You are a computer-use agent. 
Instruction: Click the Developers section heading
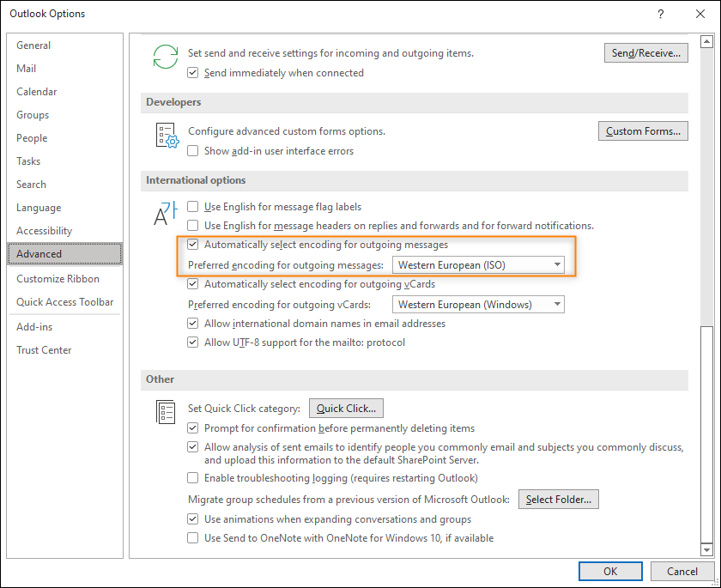(x=173, y=102)
